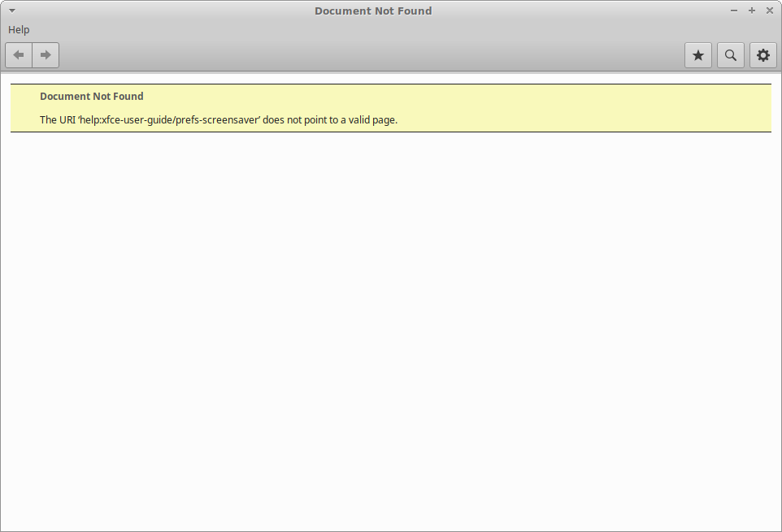
Task: Click the blank white page area
Action: [x=390, y=325]
